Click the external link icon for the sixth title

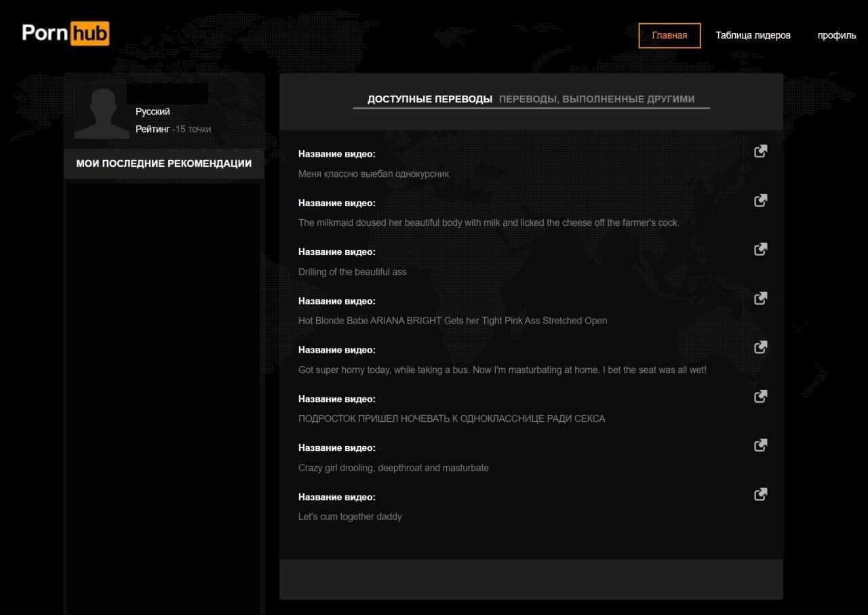(x=760, y=395)
